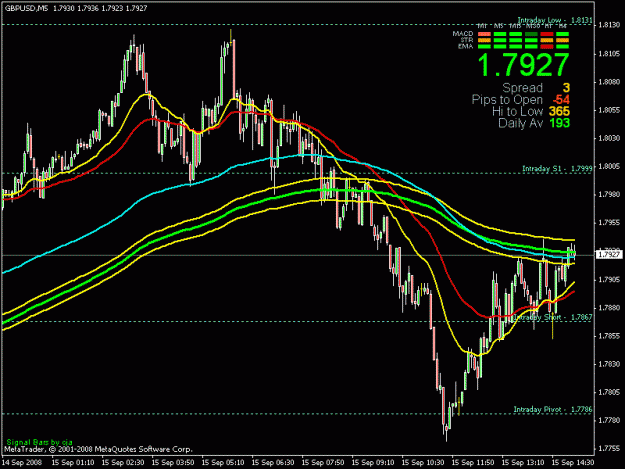
Task: Click the 15 Sep 02:30 time axis label
Action: 123,463
